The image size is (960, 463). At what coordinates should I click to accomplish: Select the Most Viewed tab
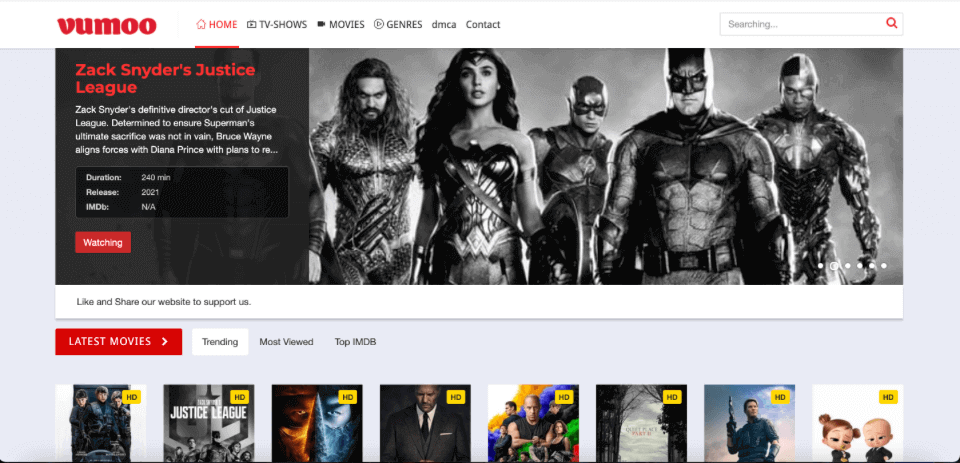tap(286, 342)
